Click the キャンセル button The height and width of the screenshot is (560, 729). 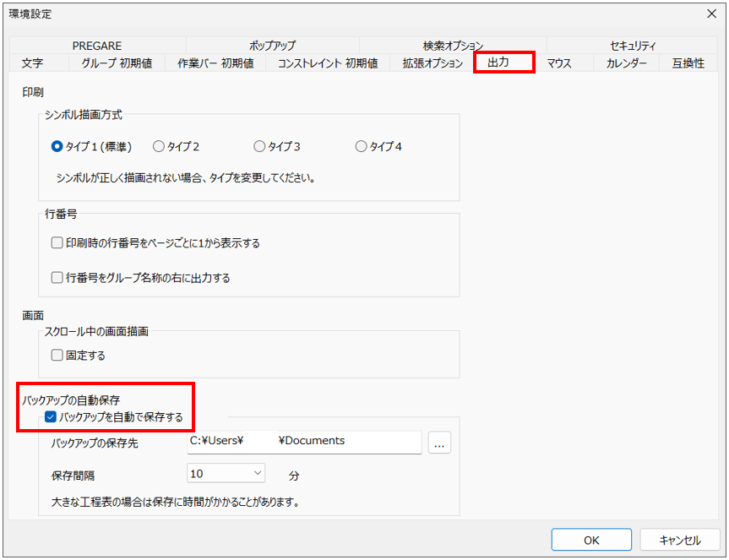pos(680,540)
